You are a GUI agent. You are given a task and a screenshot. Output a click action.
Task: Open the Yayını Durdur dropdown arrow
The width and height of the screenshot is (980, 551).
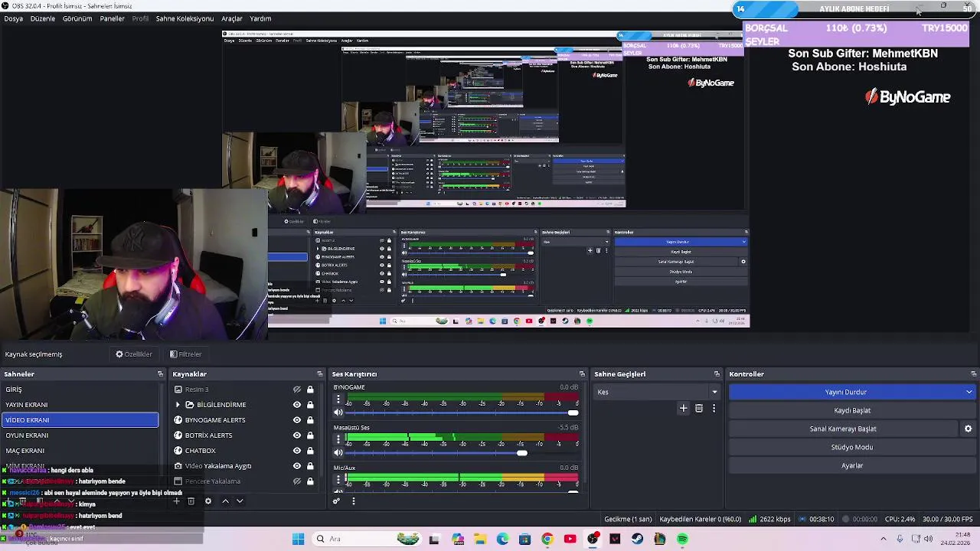pyautogui.click(x=969, y=392)
